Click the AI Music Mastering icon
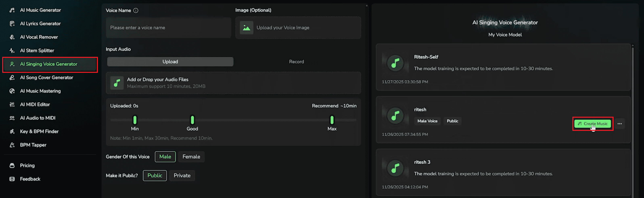This screenshot has width=644, height=198. tap(12, 91)
